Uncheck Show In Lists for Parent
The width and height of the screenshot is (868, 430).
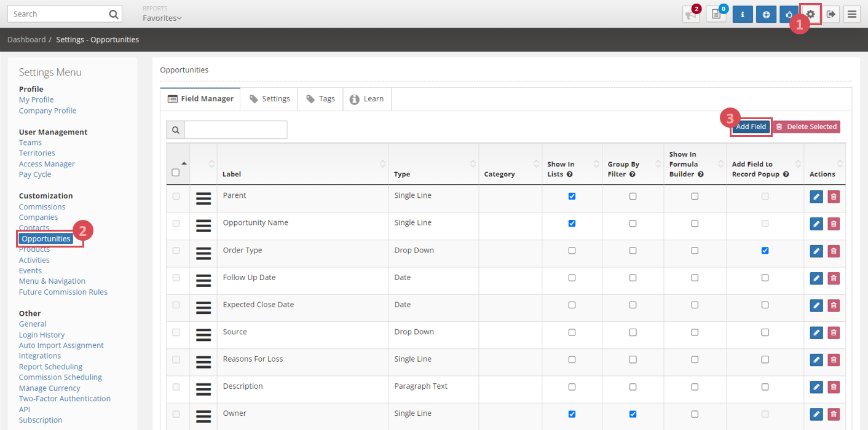pyautogui.click(x=572, y=197)
